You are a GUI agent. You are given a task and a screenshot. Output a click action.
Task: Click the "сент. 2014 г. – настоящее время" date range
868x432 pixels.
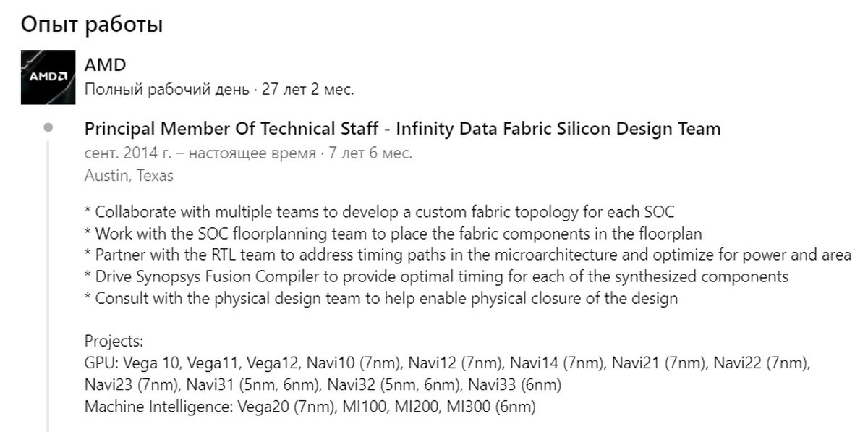[200, 153]
